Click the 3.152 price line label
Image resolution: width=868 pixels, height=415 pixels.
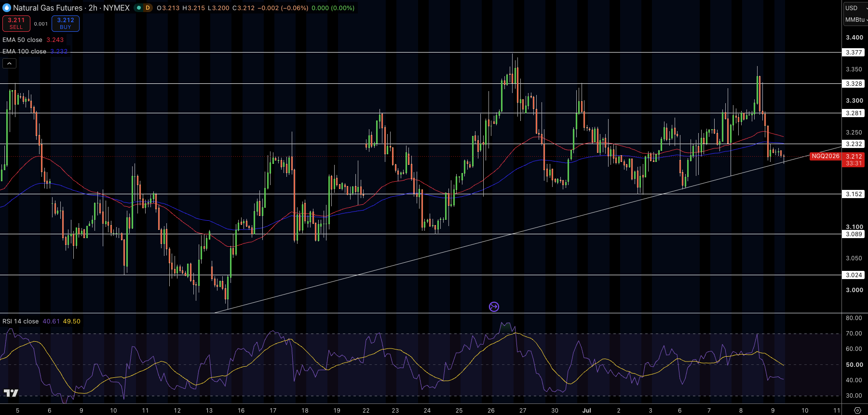click(854, 194)
